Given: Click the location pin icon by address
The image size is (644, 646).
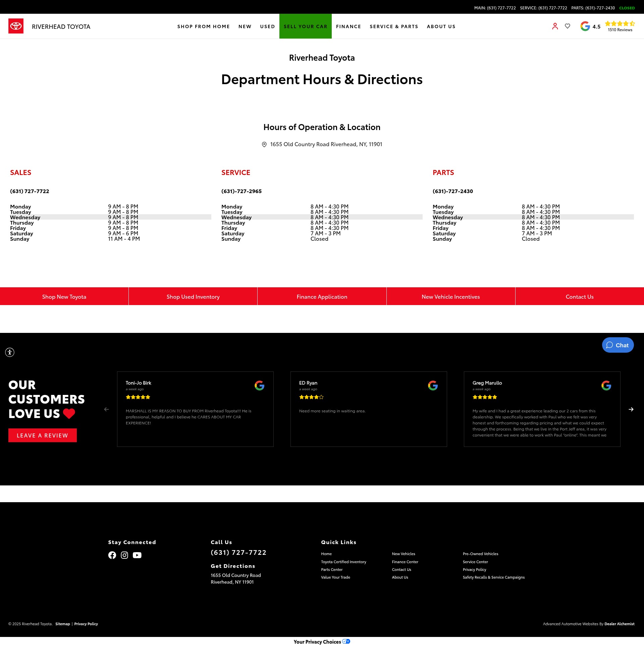Looking at the screenshot, I should 264,144.
